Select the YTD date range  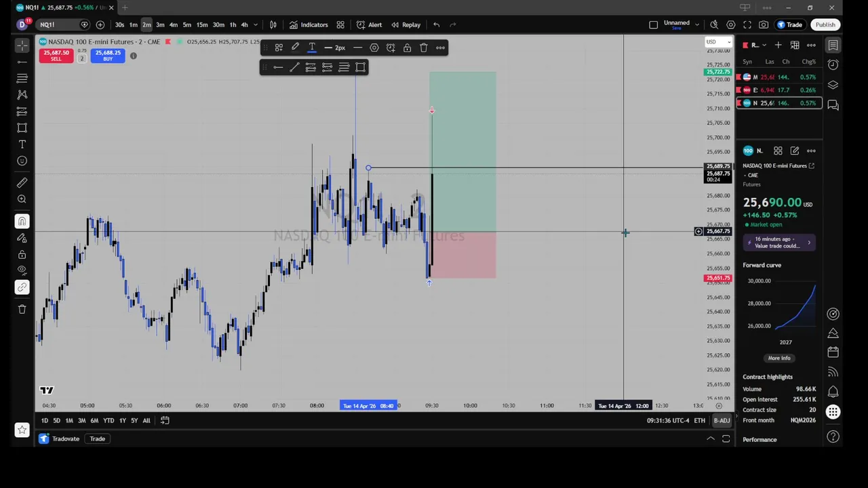tap(108, 421)
